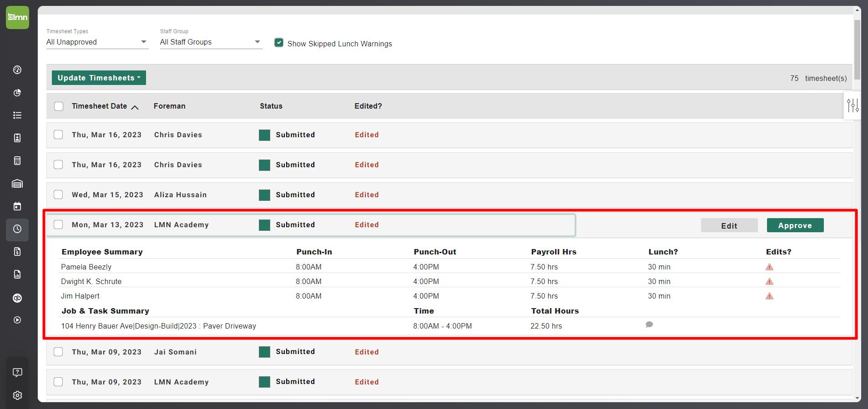The image size is (868, 409).
Task: Click the LMN logo icon
Action: tap(17, 17)
